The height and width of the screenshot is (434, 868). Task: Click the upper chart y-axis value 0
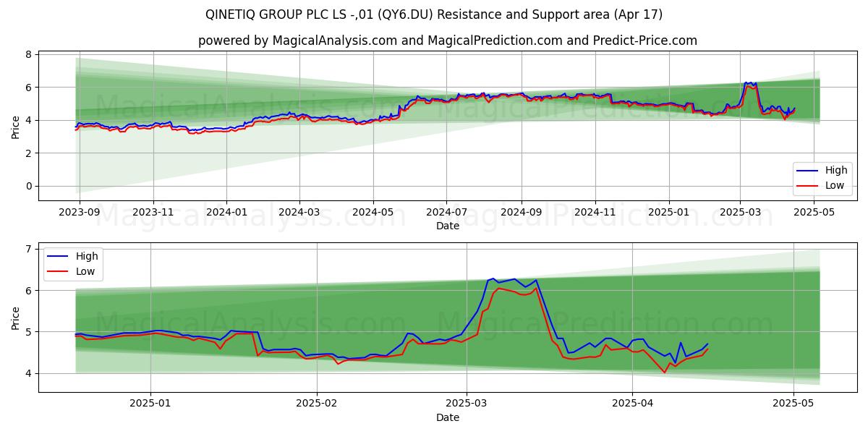pyautogui.click(x=29, y=186)
